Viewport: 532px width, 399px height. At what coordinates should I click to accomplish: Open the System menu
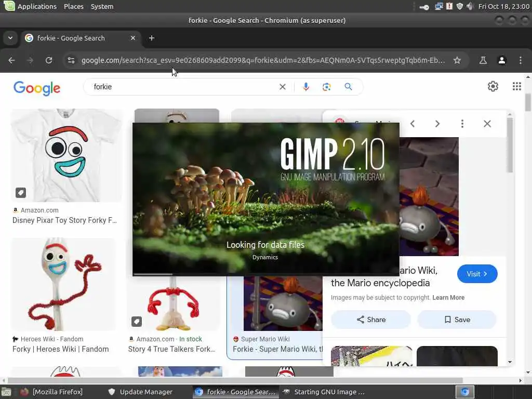point(102,6)
